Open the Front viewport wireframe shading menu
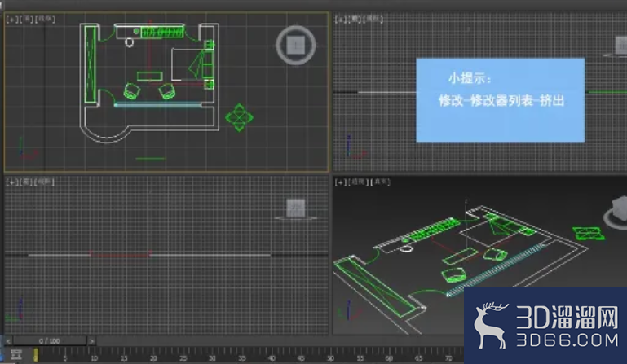 pyautogui.click(x=373, y=19)
